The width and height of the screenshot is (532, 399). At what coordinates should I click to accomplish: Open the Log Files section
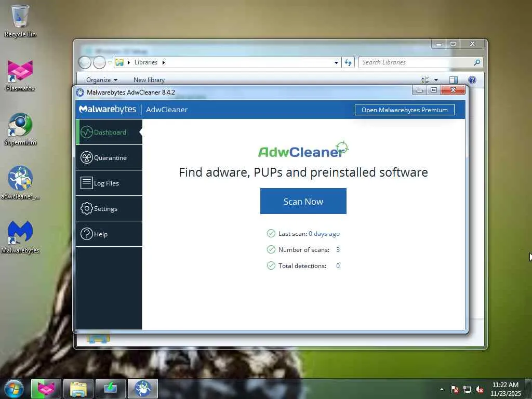point(109,183)
